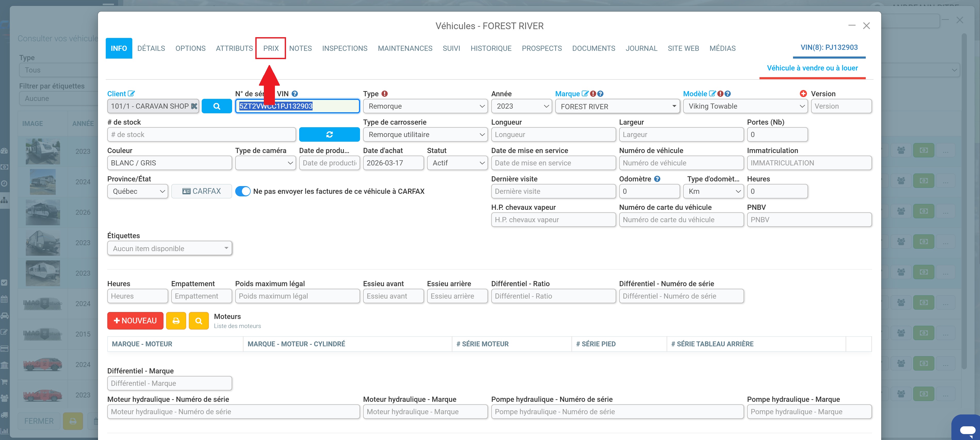Click the Modèle link label
Image resolution: width=980 pixels, height=440 pixels.
(695, 94)
